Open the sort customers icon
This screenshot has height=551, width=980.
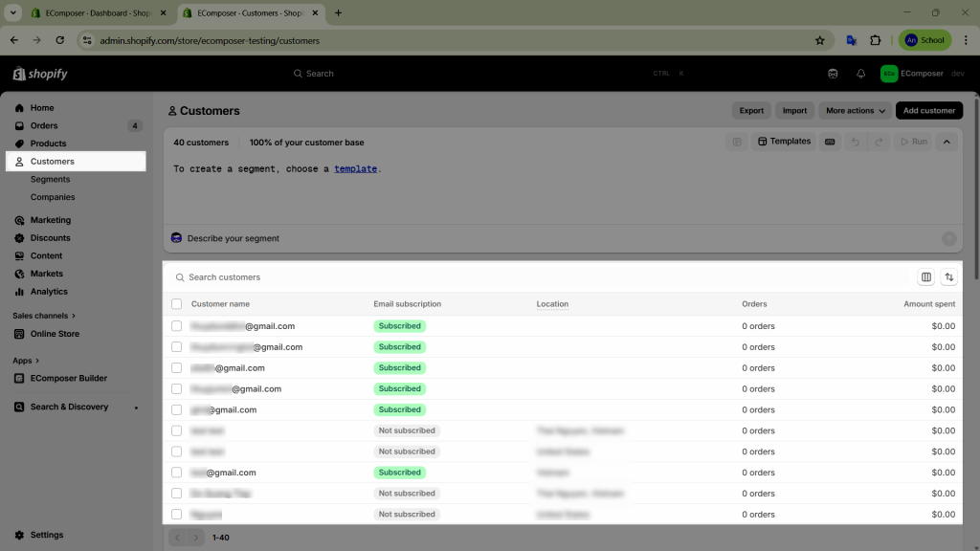coord(949,277)
